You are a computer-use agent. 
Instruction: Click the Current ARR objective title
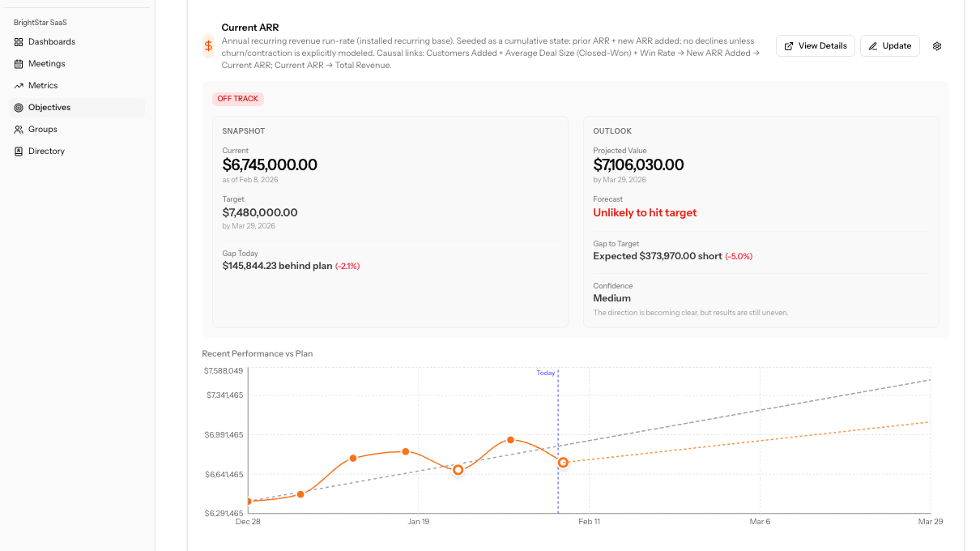250,28
